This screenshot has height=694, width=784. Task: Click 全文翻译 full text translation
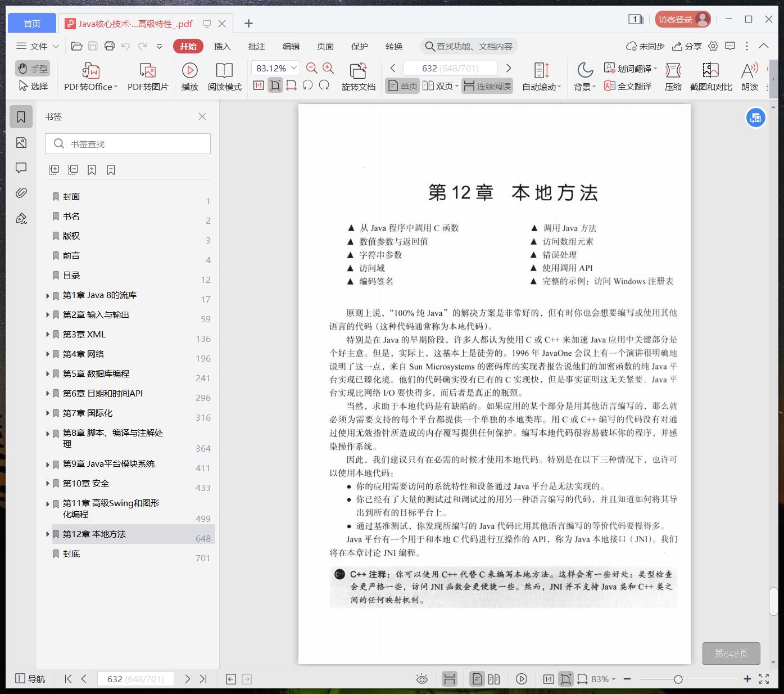[628, 86]
